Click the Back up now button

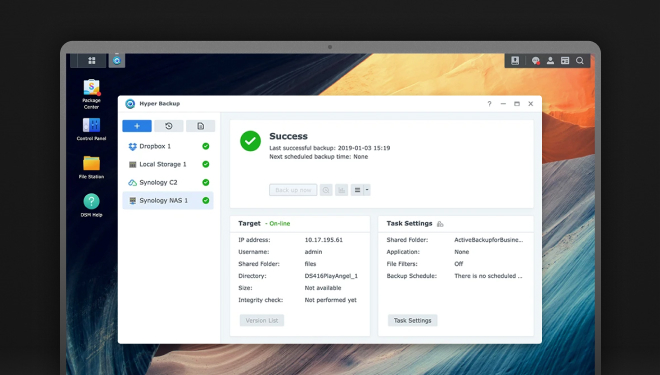click(x=293, y=190)
